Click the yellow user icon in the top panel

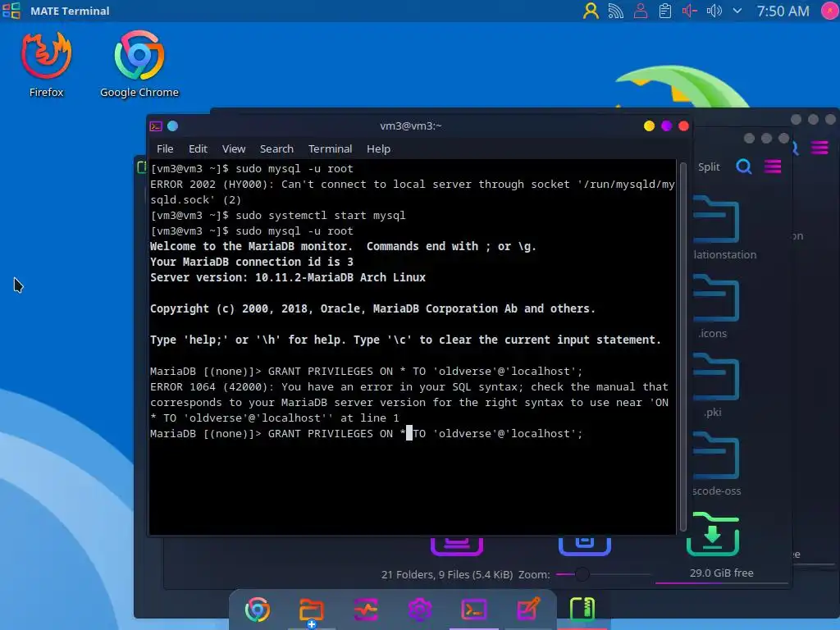[591, 11]
